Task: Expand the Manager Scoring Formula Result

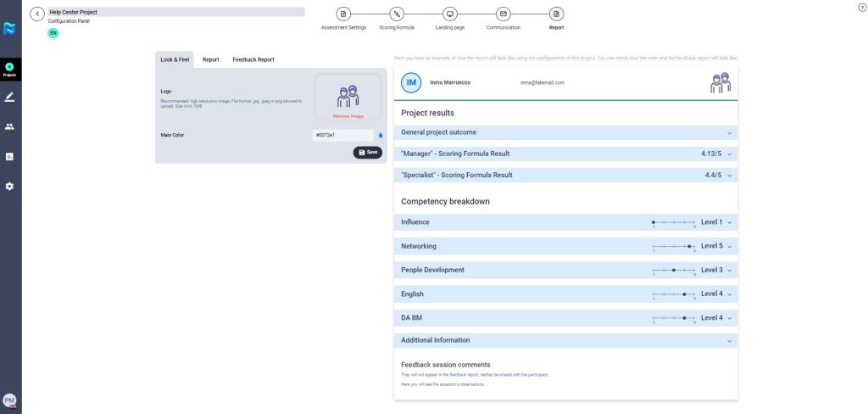Action: pos(729,154)
